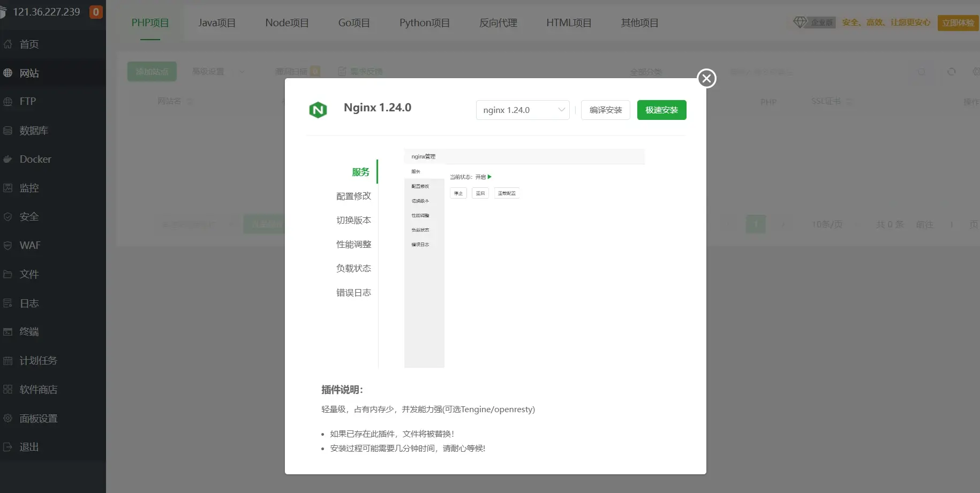Screen dimensions: 980x493
Task: Close the Nginx install dialog
Action: click(706, 79)
